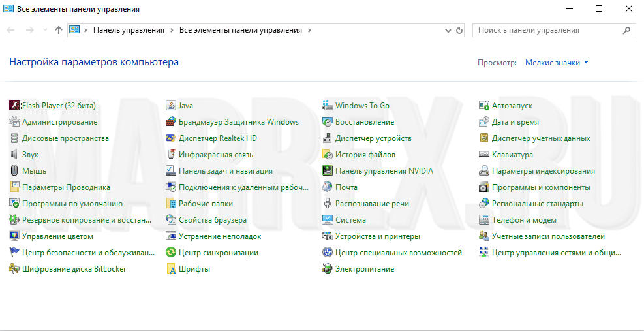Image resolution: width=644 pixels, height=331 pixels.
Task: Open Устройства и принтеры
Action: (x=377, y=236)
